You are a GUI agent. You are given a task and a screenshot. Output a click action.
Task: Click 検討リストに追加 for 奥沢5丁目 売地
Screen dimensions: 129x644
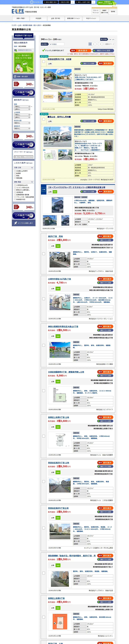click(x=105, y=240)
